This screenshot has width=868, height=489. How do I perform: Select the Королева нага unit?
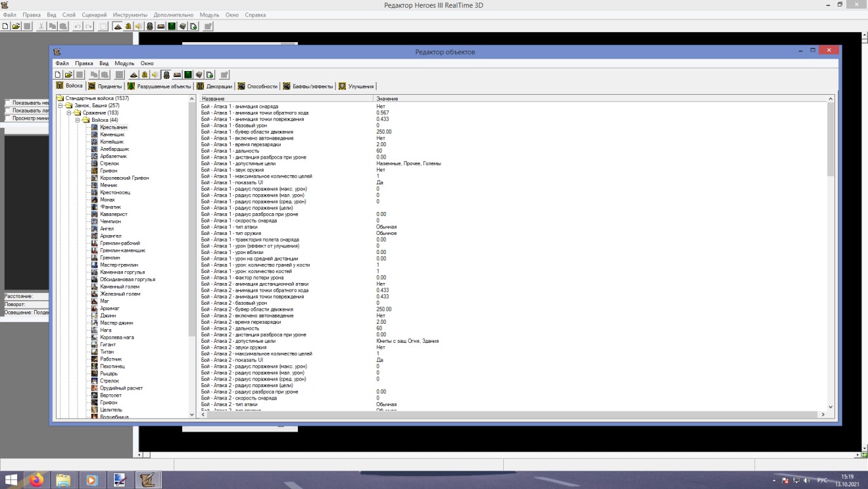click(117, 337)
